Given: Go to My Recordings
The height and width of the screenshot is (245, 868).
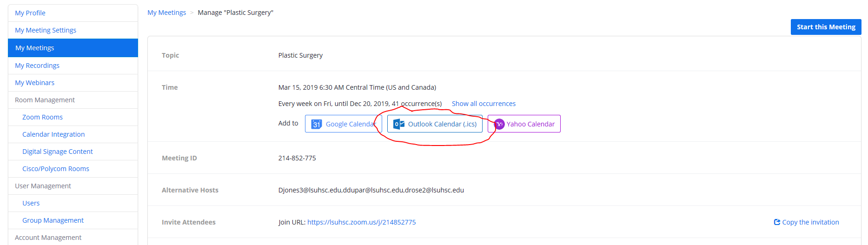Looking at the screenshot, I should 37,66.
